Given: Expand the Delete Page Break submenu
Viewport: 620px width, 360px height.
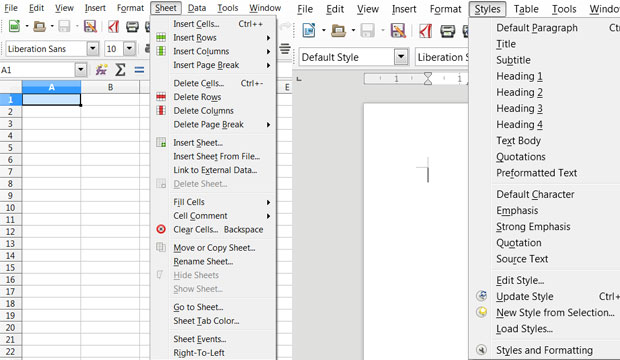Looking at the screenshot, I should click(x=268, y=125).
